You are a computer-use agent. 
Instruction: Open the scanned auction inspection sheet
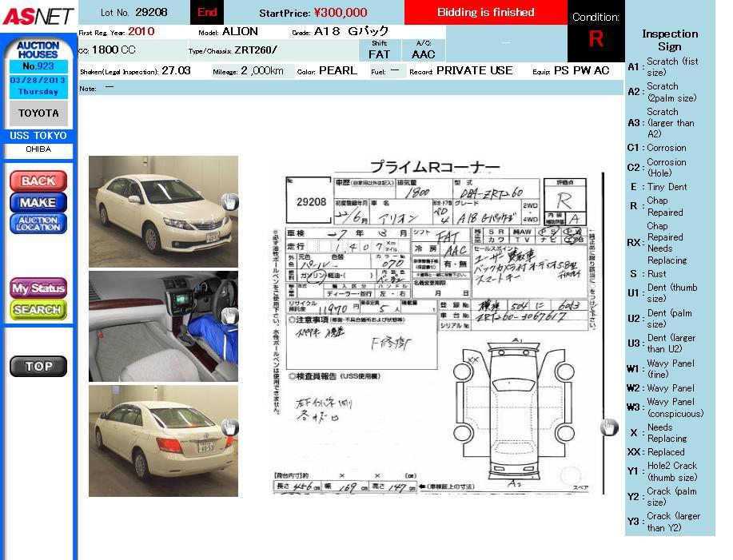pyautogui.click(x=436, y=328)
